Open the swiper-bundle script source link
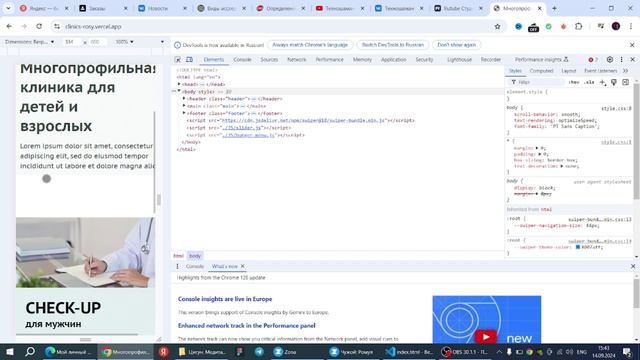This screenshot has width=640, height=360. tap(302, 121)
